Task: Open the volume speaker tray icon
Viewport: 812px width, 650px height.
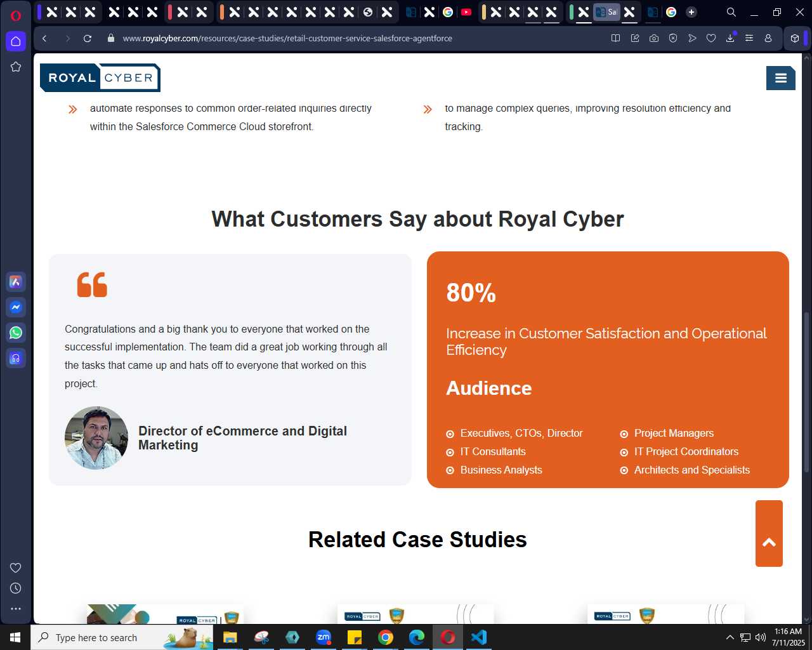Action: pos(760,637)
